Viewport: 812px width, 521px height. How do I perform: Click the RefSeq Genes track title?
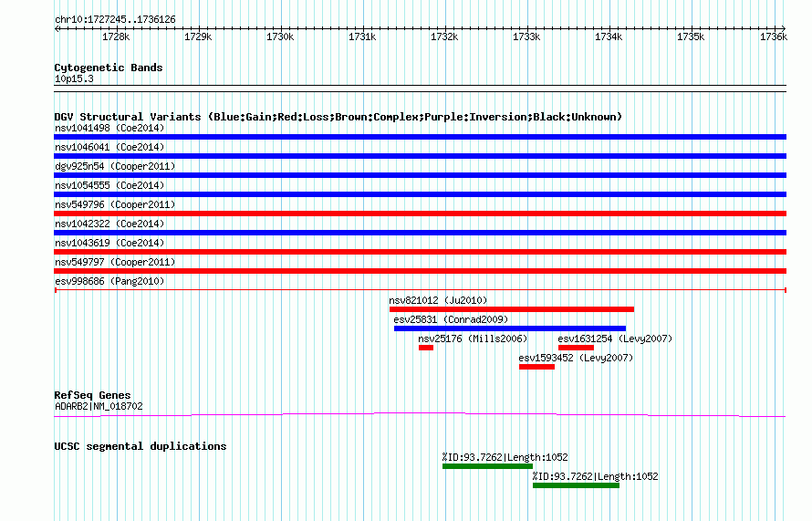point(92,395)
